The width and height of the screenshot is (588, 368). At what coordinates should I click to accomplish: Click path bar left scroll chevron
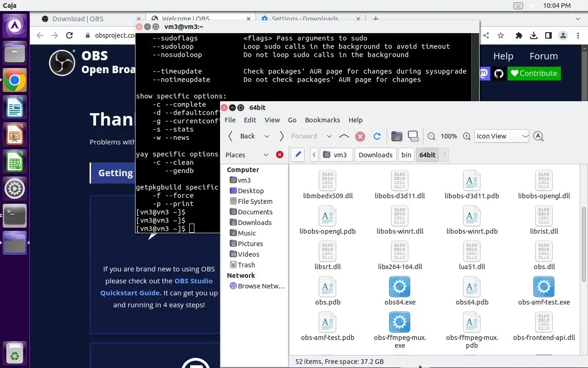314,155
